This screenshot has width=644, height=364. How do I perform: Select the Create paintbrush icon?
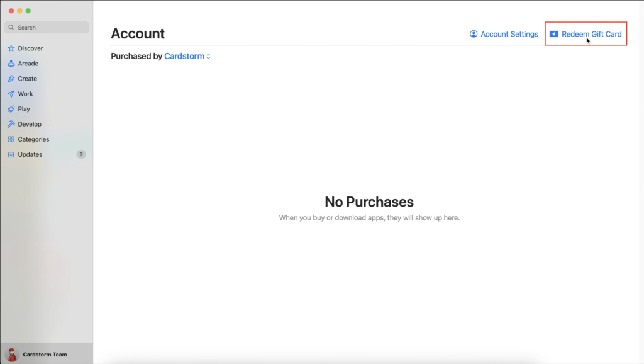pos(11,79)
